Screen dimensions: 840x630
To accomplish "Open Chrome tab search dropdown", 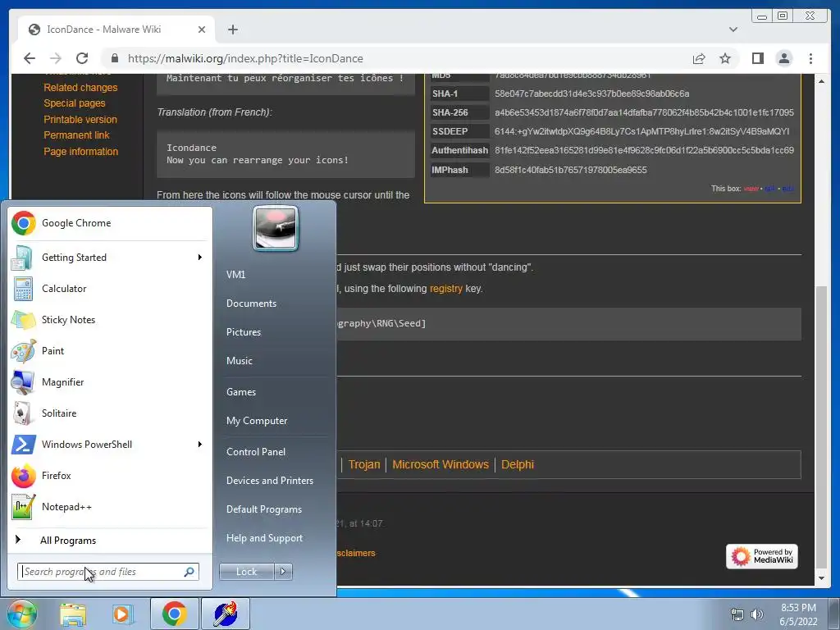I will tap(733, 30).
